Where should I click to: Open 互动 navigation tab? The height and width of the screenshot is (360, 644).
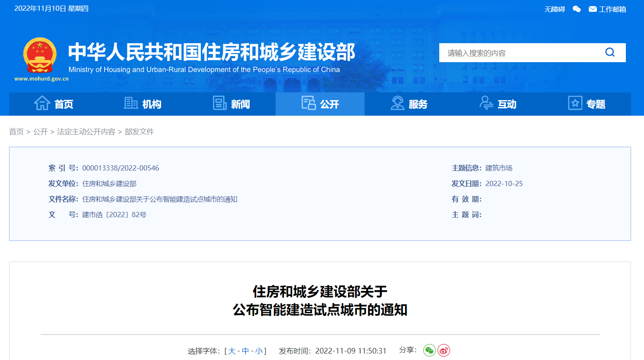(498, 104)
